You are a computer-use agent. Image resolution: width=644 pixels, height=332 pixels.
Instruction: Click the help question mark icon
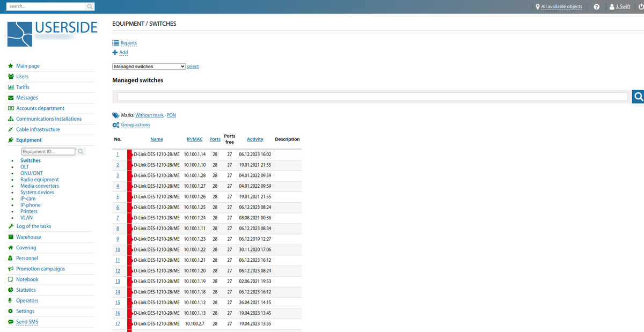(x=596, y=7)
